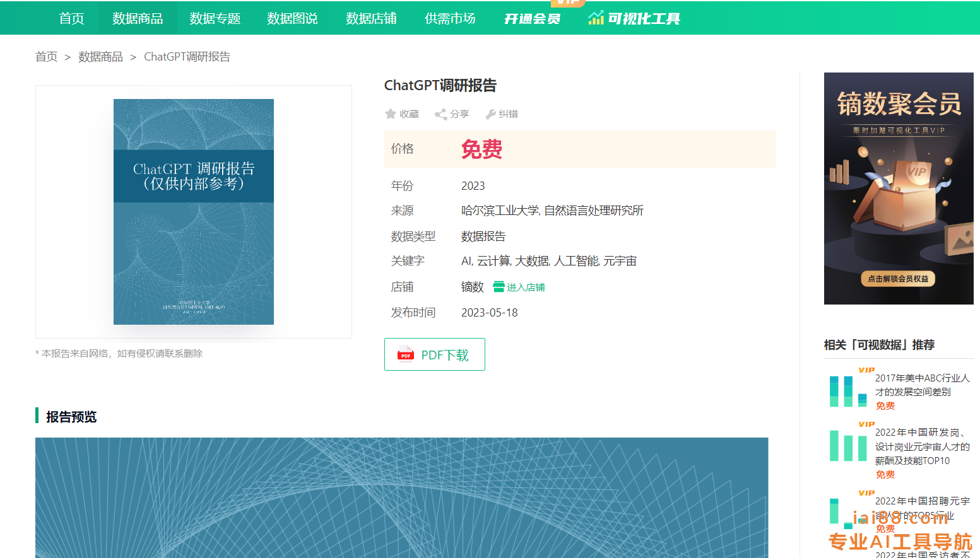This screenshot has height=558, width=980.
Task: Click the bar chart icon for 2017年美中ABC行业人才
Action: point(848,391)
